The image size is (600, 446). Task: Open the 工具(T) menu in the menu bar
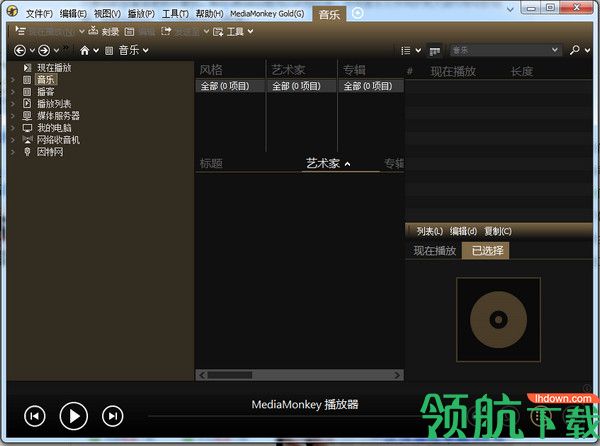click(175, 14)
